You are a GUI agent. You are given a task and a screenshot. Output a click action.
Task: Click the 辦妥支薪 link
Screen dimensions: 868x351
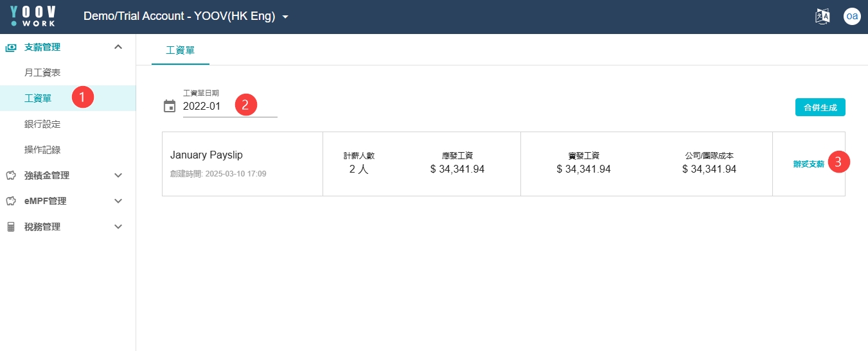808,164
